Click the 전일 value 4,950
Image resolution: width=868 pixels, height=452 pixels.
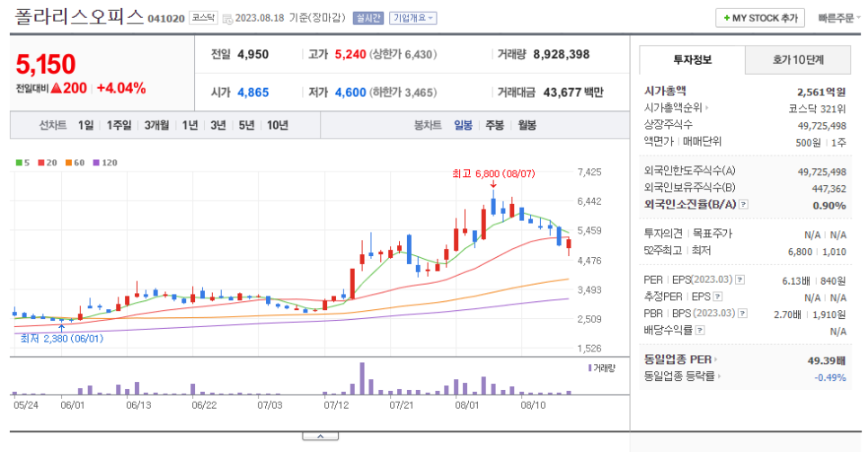253,54
